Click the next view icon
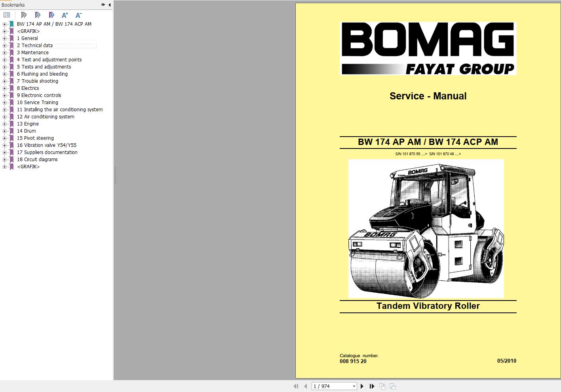 tap(393, 386)
